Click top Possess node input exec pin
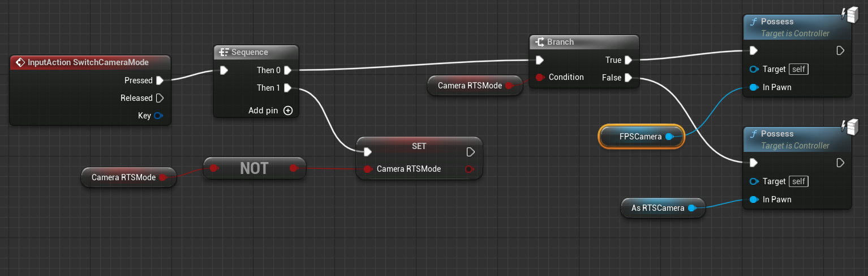Viewport: 868px width, 276px height. coord(753,51)
